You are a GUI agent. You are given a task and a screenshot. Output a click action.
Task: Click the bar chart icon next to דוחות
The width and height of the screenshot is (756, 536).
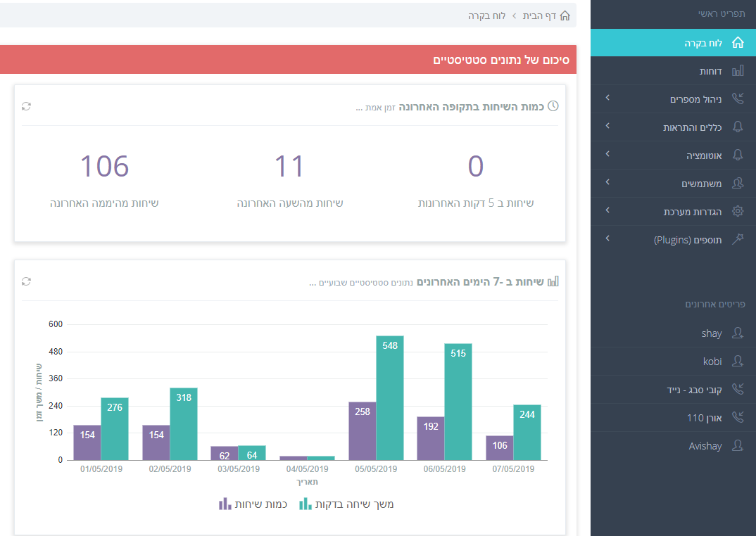tap(738, 71)
